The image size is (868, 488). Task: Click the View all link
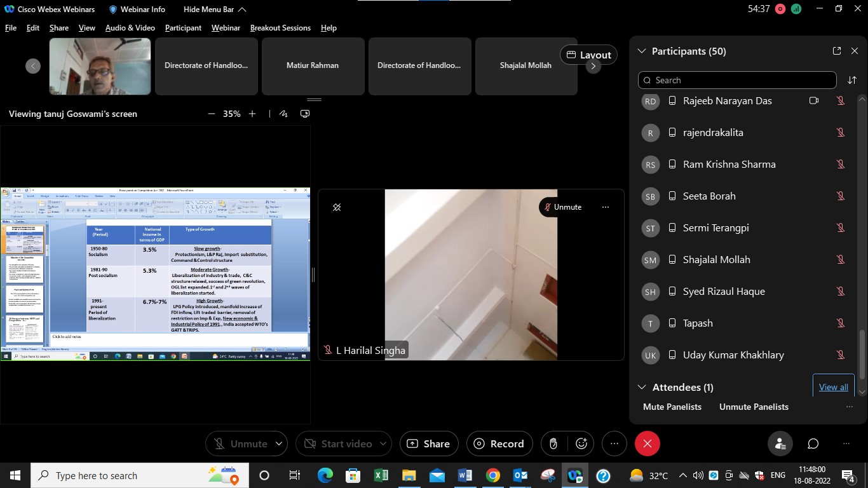pyautogui.click(x=834, y=387)
